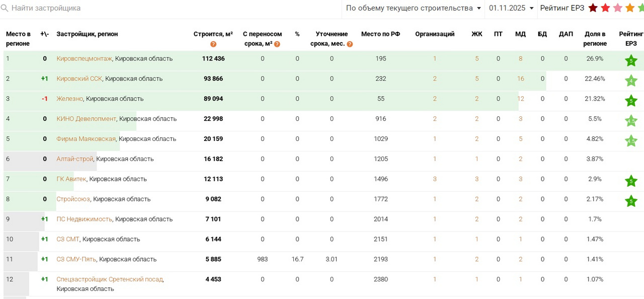Click help icon beside 'С переносом срока, м²'
Viewport: 644px width, 299px height.
[277, 44]
